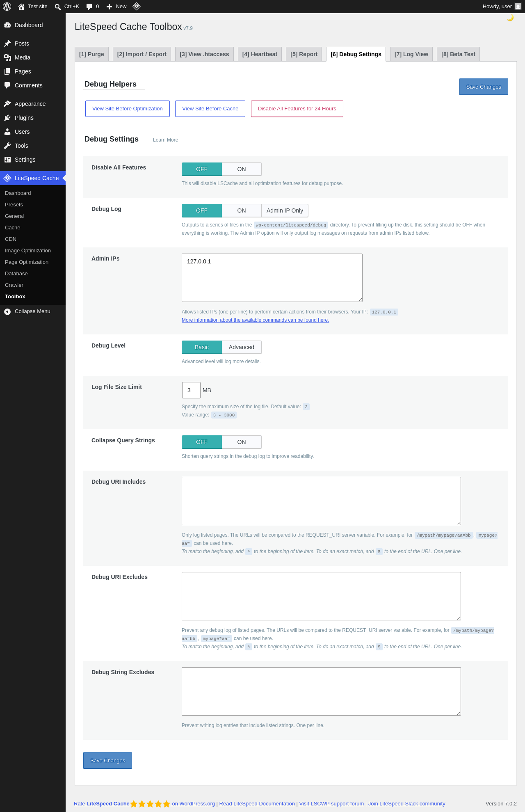Switch to the [1] Purge tab
Screen dimensions: 525x812
[x=91, y=54]
